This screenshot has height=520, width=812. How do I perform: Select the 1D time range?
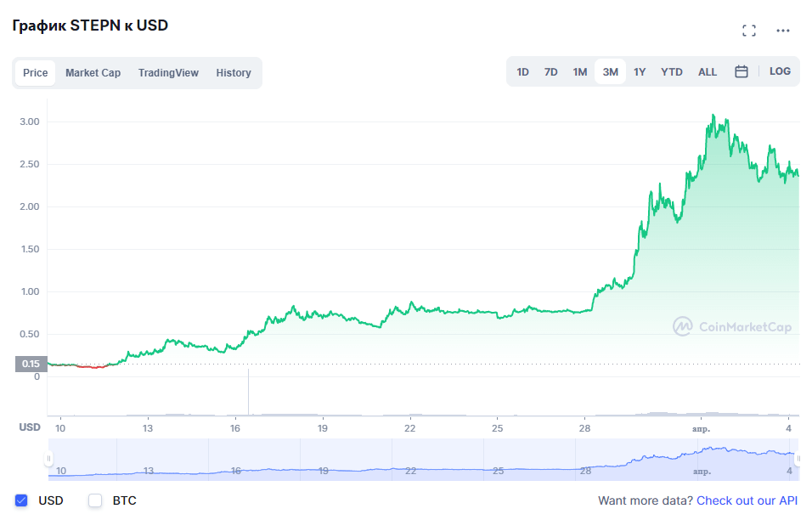point(523,72)
